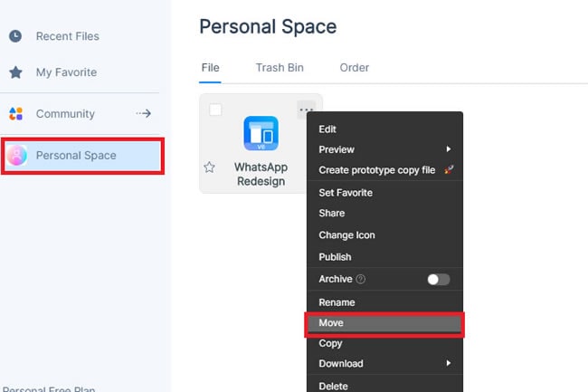This screenshot has height=392, width=588.
Task: Star the WhatsApp Redesign file
Action: [x=210, y=167]
